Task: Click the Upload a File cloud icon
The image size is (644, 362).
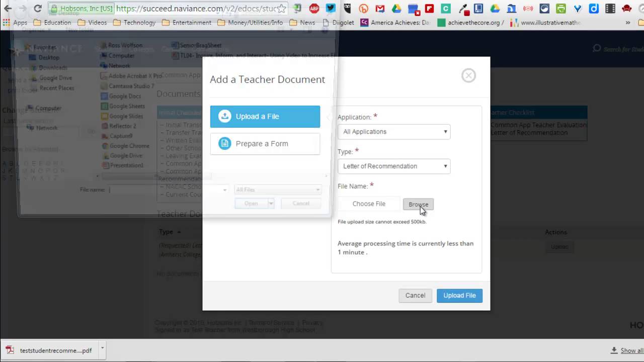Action: click(224, 116)
